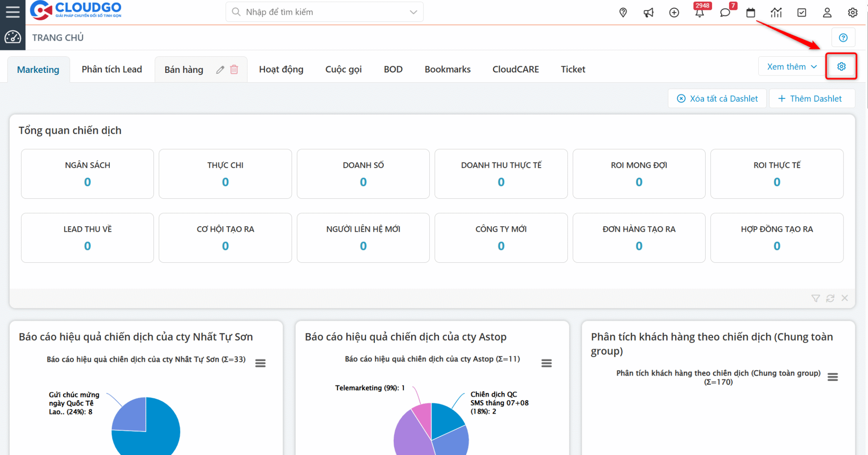Open the hamburger main menu
This screenshot has height=455, width=868.
[x=13, y=11]
